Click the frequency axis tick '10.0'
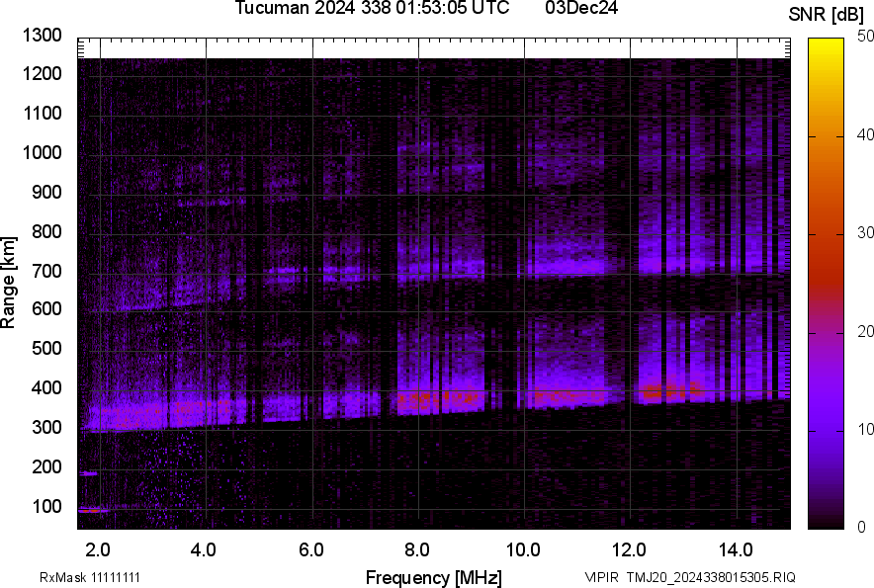Viewport: 874px width, 588px height. [523, 550]
